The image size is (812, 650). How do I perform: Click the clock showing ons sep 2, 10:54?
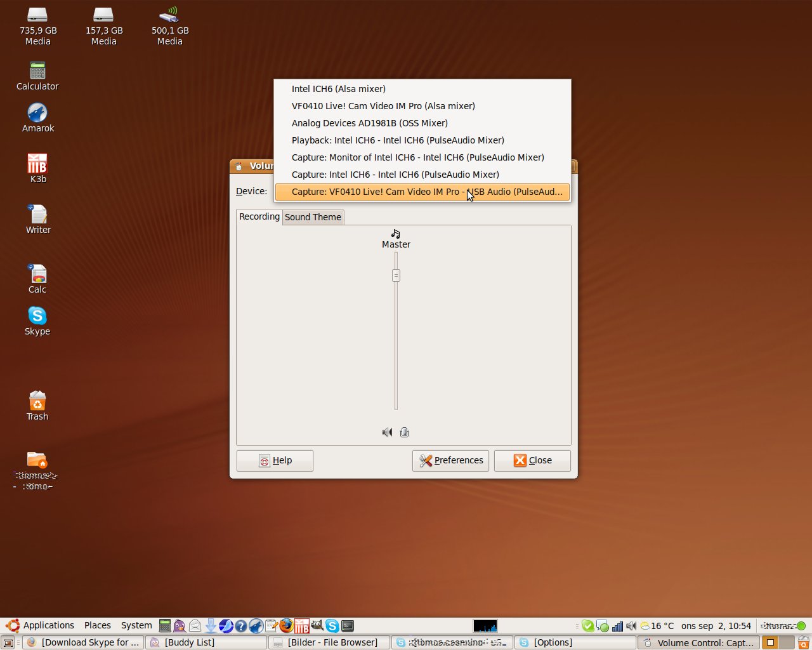(716, 626)
